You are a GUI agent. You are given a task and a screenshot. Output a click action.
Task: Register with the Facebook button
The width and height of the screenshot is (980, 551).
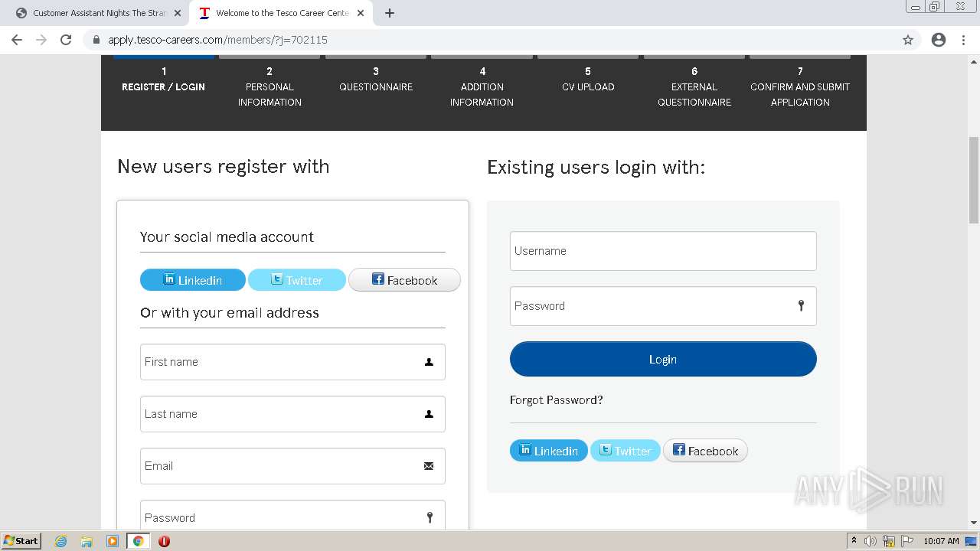404,279
